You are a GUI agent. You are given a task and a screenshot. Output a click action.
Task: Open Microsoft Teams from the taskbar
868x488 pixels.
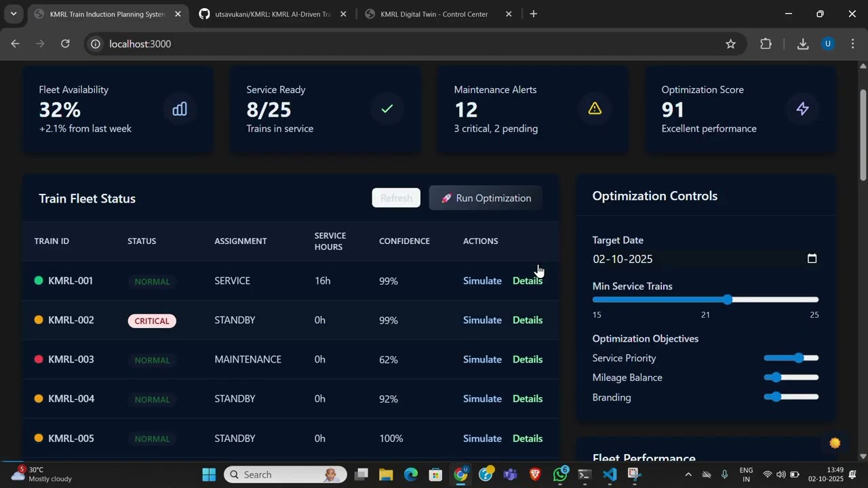coord(511,474)
